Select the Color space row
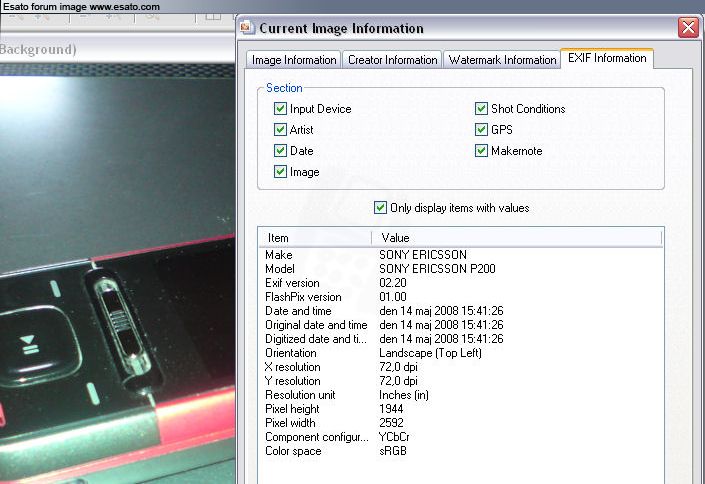This screenshot has height=484, width=705. pyautogui.click(x=461, y=451)
